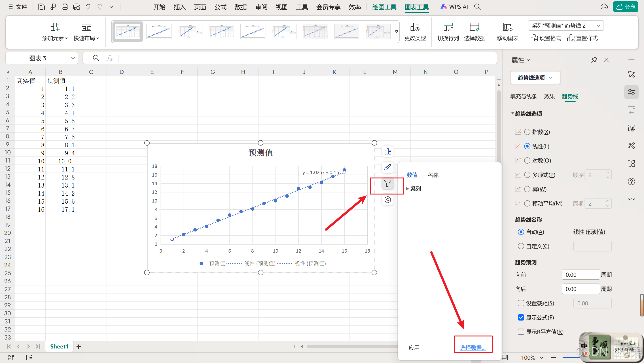Switch to the 公式 ribbon tab

pos(220,7)
